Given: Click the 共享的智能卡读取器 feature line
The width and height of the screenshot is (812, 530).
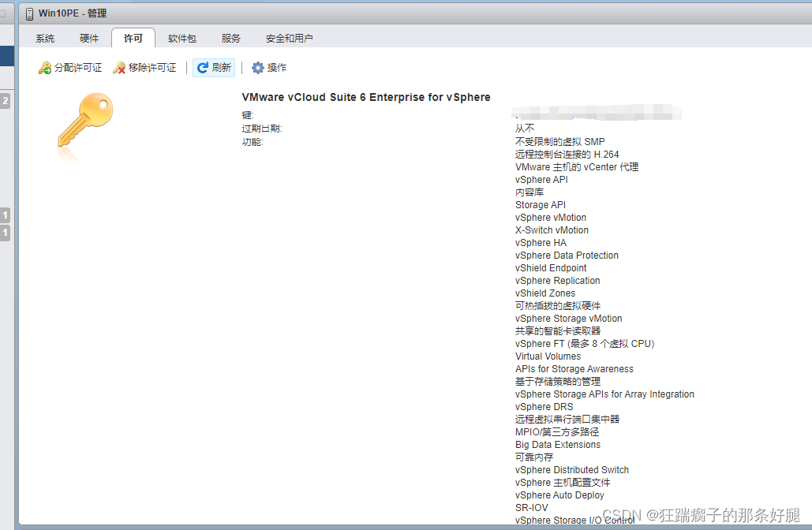Looking at the screenshot, I should [x=558, y=331].
